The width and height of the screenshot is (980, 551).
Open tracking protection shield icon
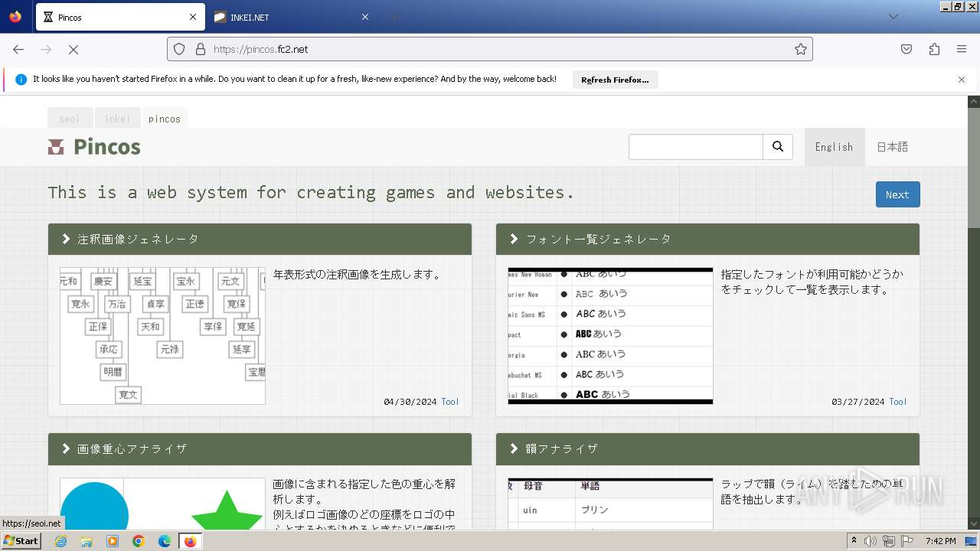click(x=179, y=49)
